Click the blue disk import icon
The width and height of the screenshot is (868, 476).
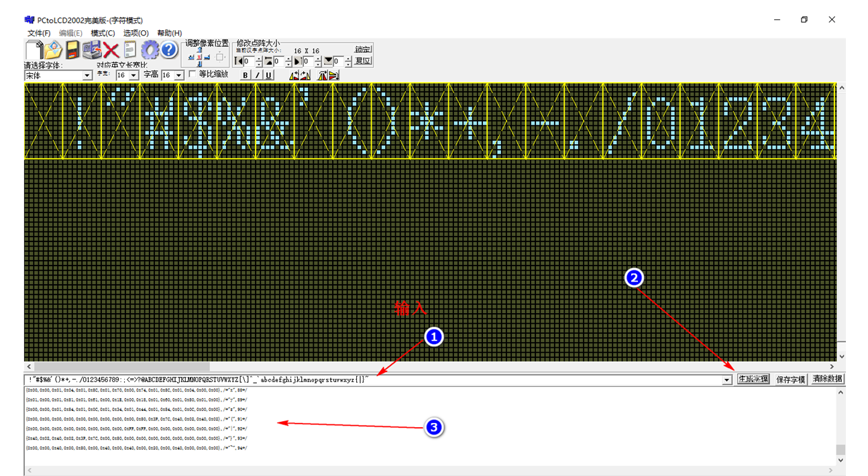(x=92, y=50)
